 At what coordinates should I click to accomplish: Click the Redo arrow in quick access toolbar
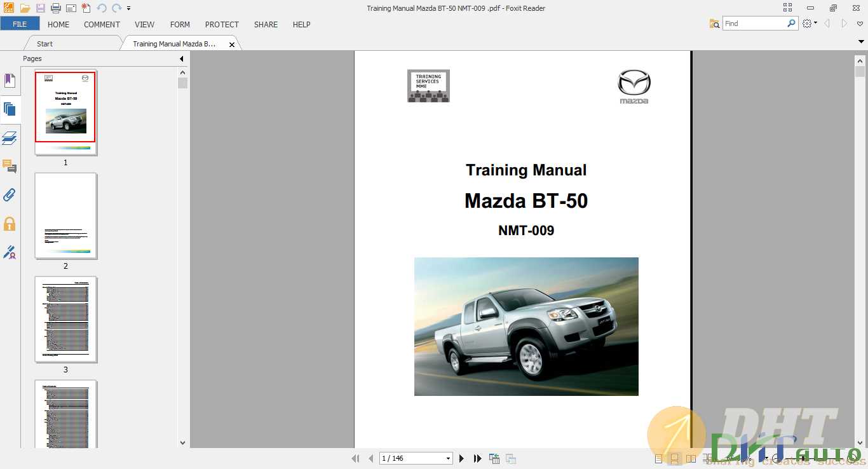coord(116,8)
